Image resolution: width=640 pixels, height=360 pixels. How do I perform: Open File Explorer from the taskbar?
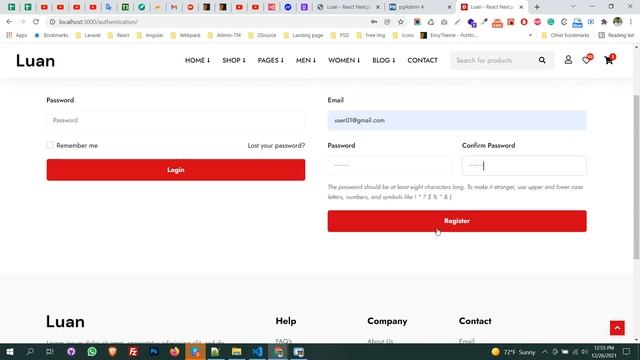point(236,351)
